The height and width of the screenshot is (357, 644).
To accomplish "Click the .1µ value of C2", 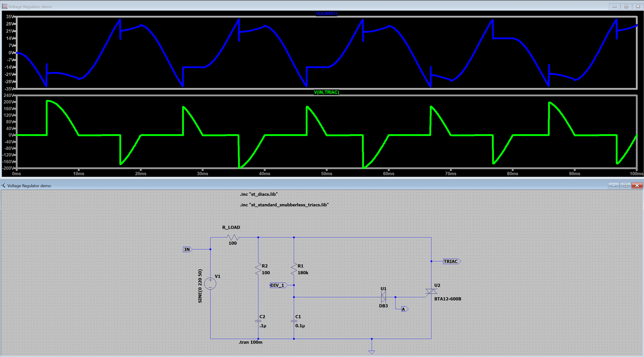I will click(x=263, y=326).
